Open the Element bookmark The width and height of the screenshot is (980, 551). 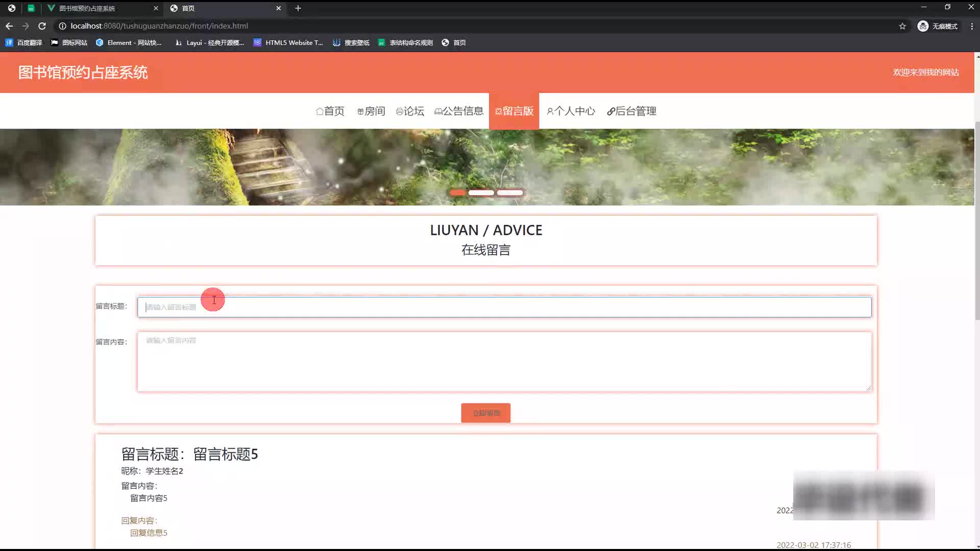tap(129, 43)
